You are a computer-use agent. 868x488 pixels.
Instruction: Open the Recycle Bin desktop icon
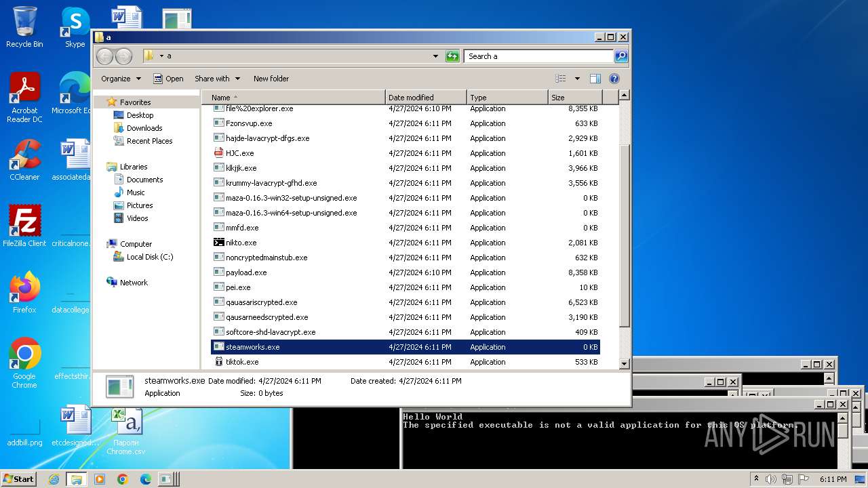[x=24, y=27]
